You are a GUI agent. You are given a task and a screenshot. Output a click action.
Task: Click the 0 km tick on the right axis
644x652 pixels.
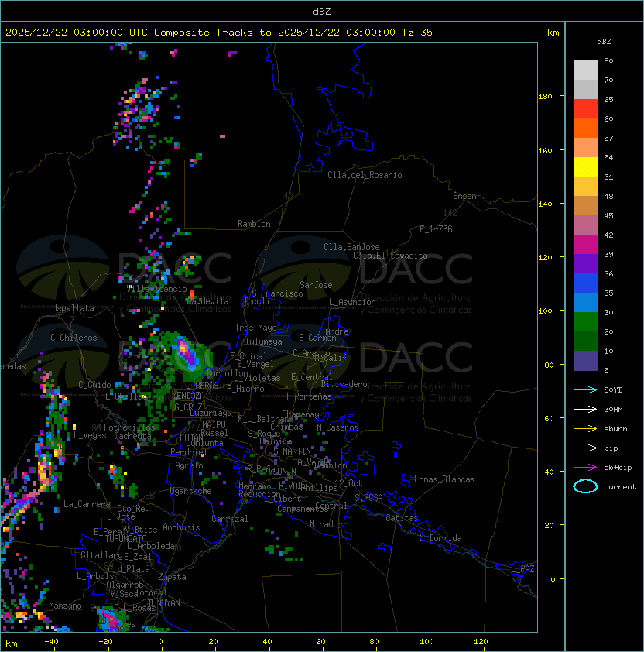tap(553, 580)
